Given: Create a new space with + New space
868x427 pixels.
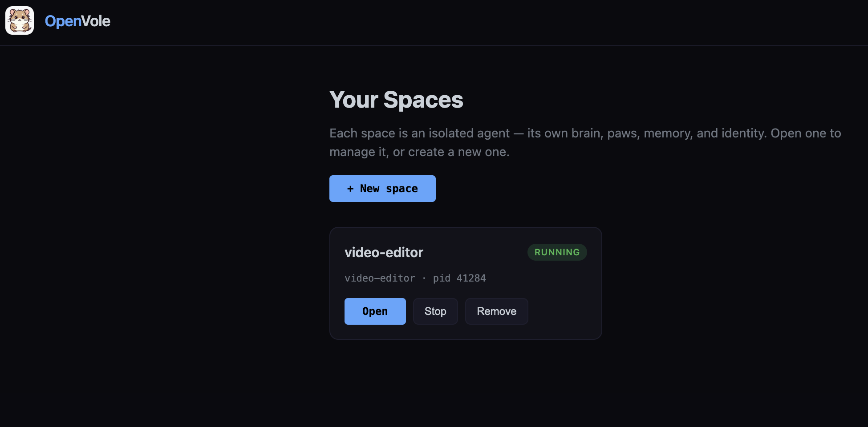Looking at the screenshot, I should click(x=382, y=189).
